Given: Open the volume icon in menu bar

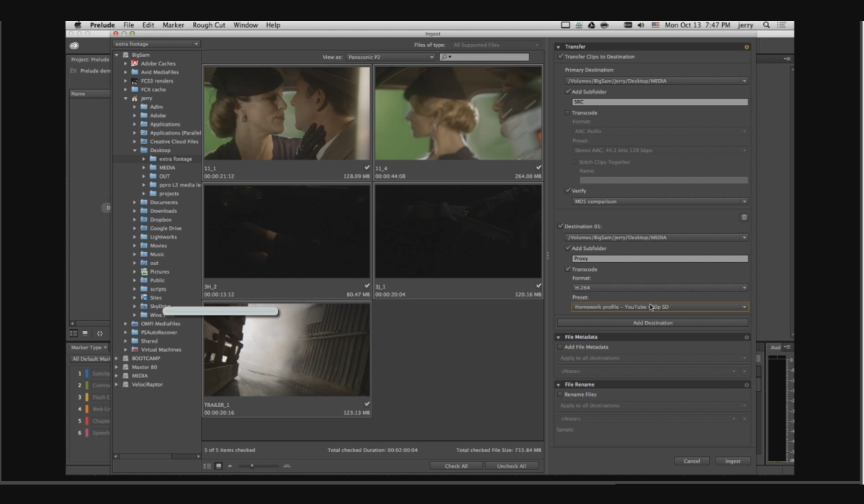Looking at the screenshot, I should click(641, 25).
